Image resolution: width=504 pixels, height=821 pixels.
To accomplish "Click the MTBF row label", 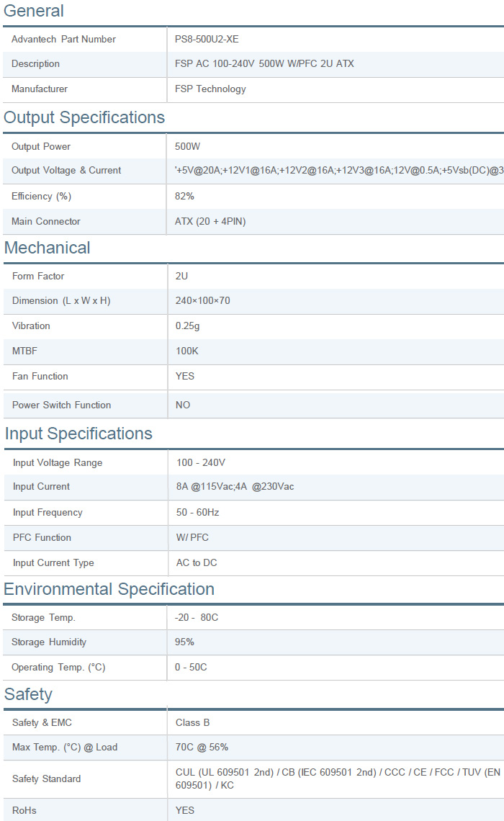I will click(24, 351).
